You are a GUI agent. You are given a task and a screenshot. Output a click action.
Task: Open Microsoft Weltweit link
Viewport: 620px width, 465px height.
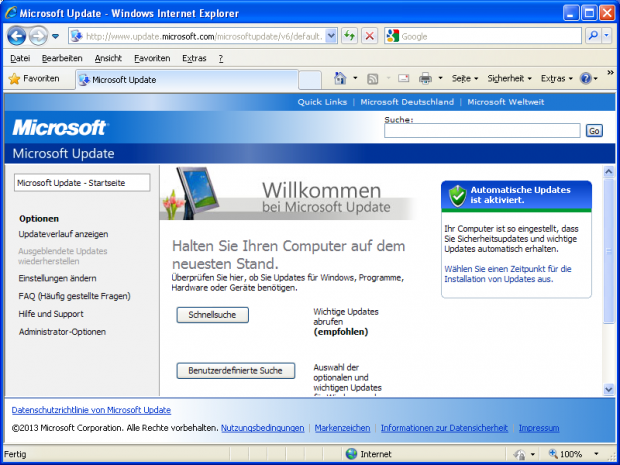(x=506, y=102)
